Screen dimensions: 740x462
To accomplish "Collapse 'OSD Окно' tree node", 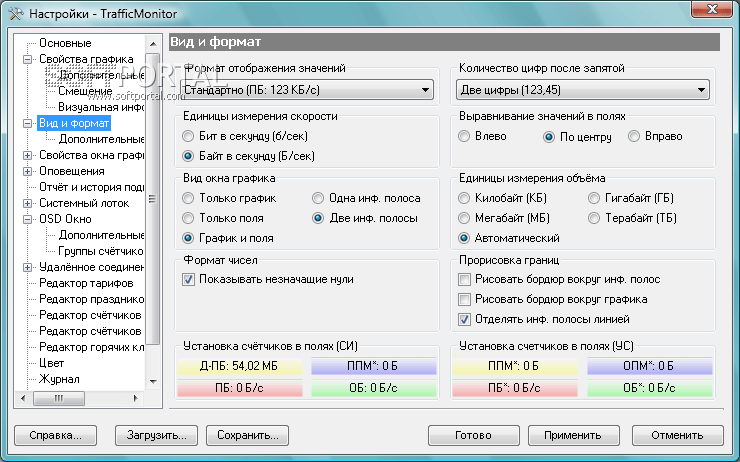I will tap(27, 219).
